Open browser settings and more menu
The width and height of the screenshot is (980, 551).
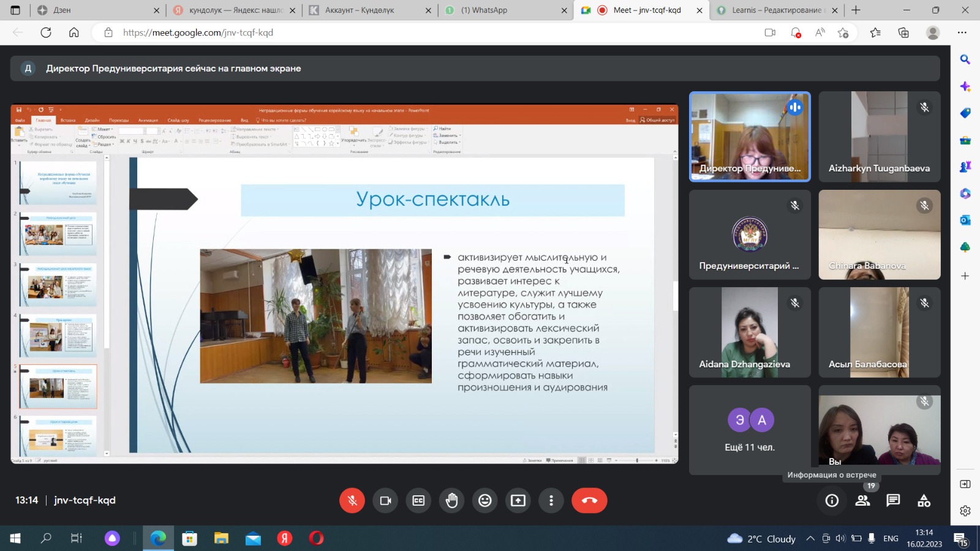[x=962, y=32]
